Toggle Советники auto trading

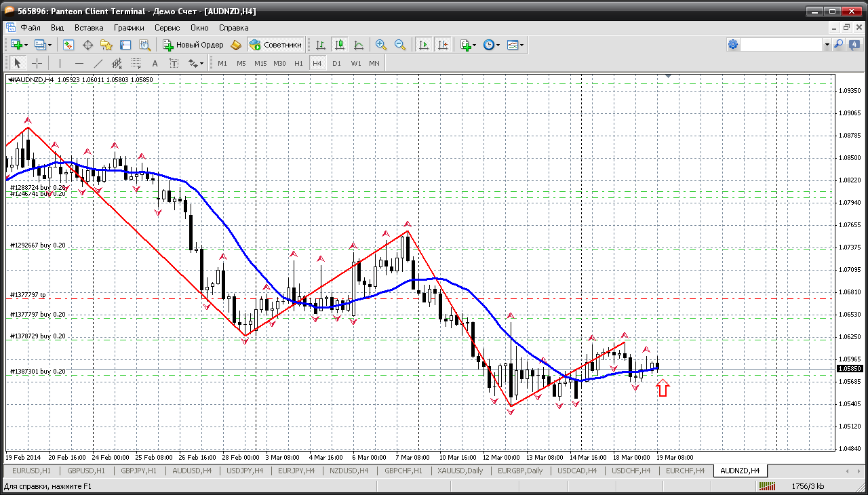[275, 45]
